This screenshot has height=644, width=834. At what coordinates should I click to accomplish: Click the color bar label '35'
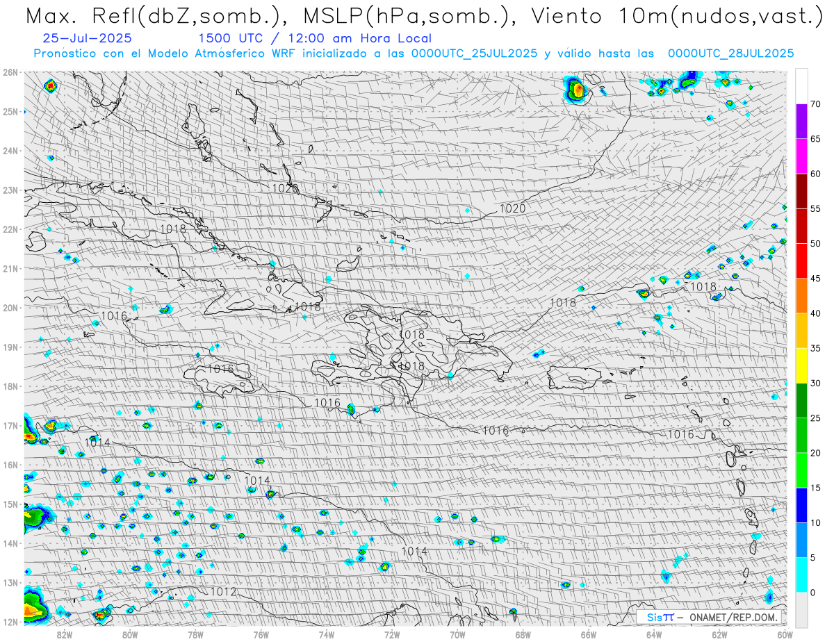(x=816, y=348)
